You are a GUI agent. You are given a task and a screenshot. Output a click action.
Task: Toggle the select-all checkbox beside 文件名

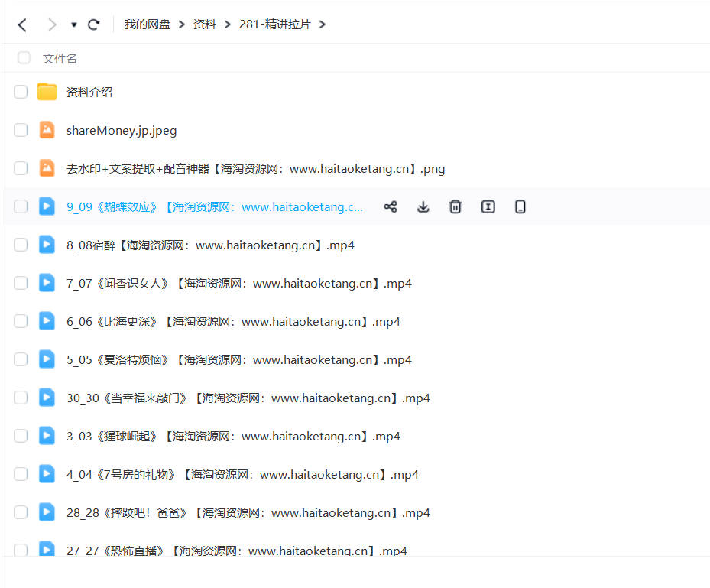pos(24,58)
